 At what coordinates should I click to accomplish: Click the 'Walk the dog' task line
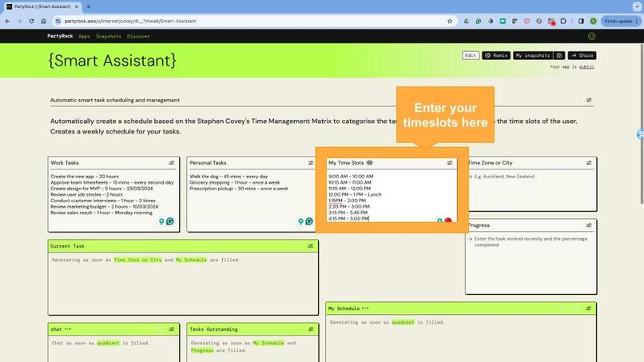(x=229, y=177)
